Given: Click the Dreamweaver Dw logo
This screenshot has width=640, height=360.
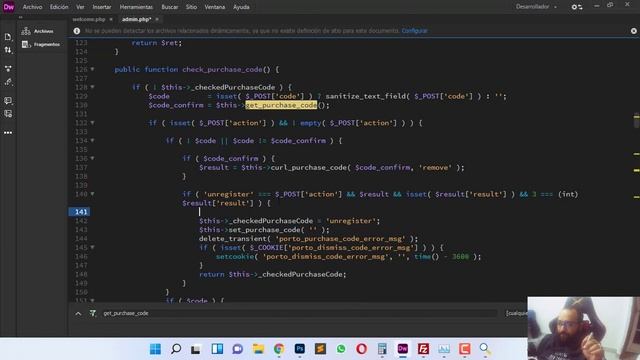Looking at the screenshot, I should (x=9, y=7).
